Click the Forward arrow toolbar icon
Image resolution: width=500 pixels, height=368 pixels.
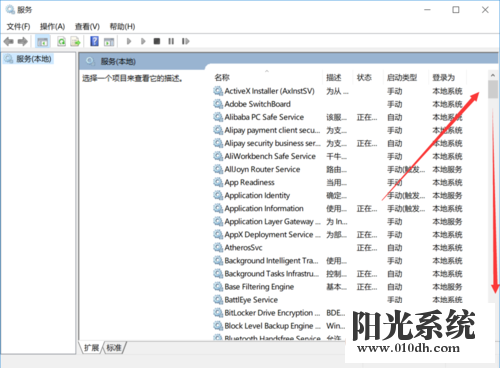click(x=23, y=41)
